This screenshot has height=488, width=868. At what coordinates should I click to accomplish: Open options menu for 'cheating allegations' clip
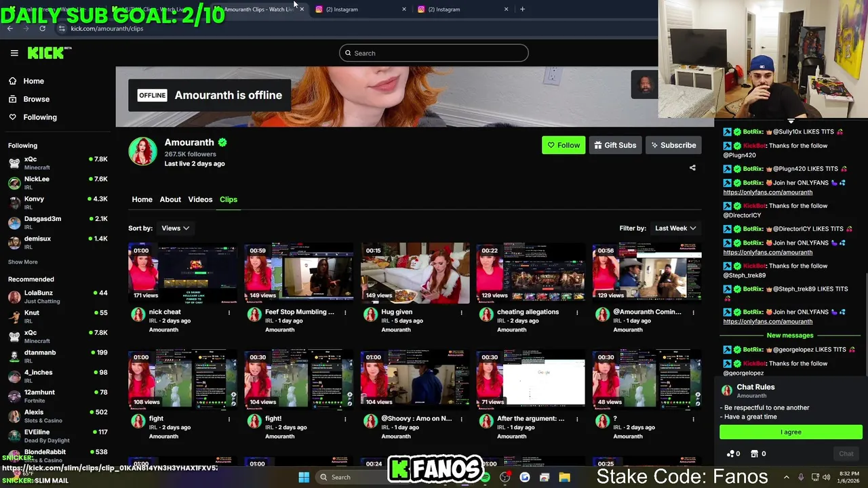pos(577,312)
